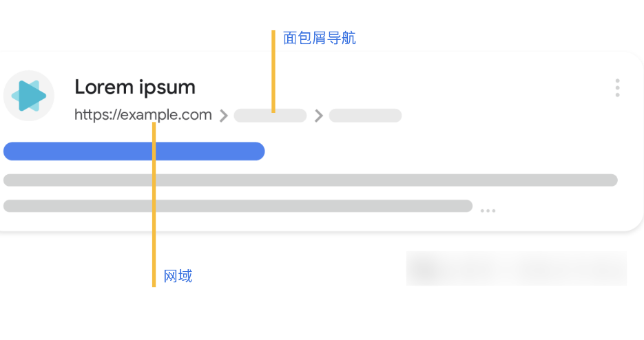Click the second breadcrumb chevron arrow
This screenshot has width=644, height=340.
coord(318,116)
